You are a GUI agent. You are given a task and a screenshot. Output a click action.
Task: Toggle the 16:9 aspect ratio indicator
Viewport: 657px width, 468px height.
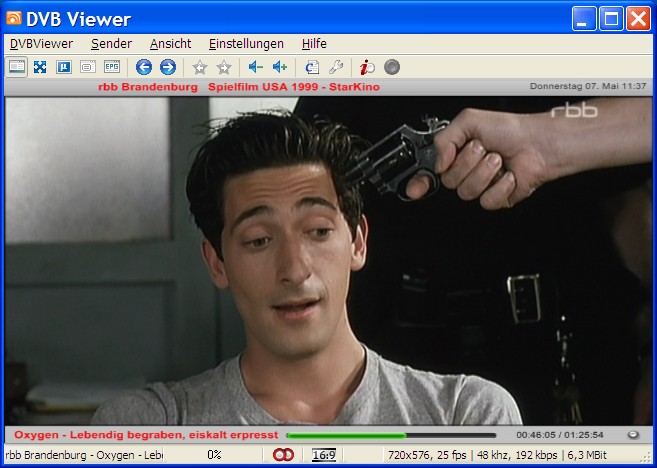[x=324, y=455]
